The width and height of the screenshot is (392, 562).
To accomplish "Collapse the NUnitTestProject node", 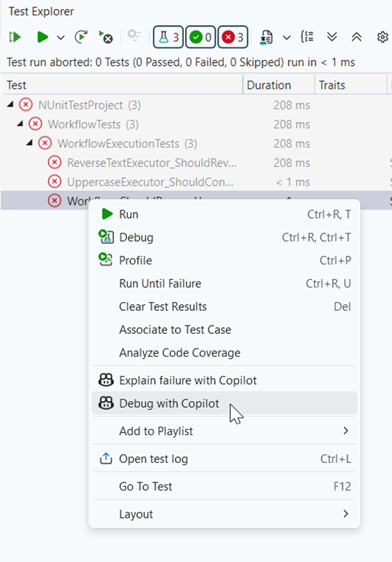I will [10, 104].
